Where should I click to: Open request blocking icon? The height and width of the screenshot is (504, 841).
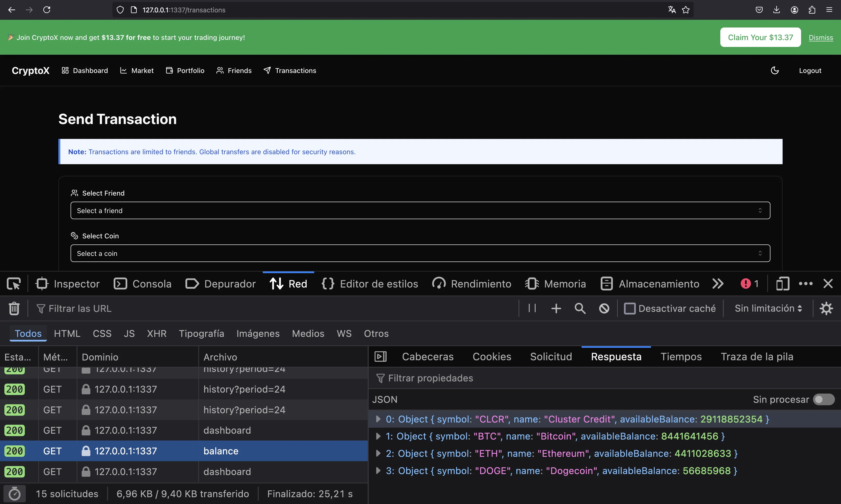[604, 308]
